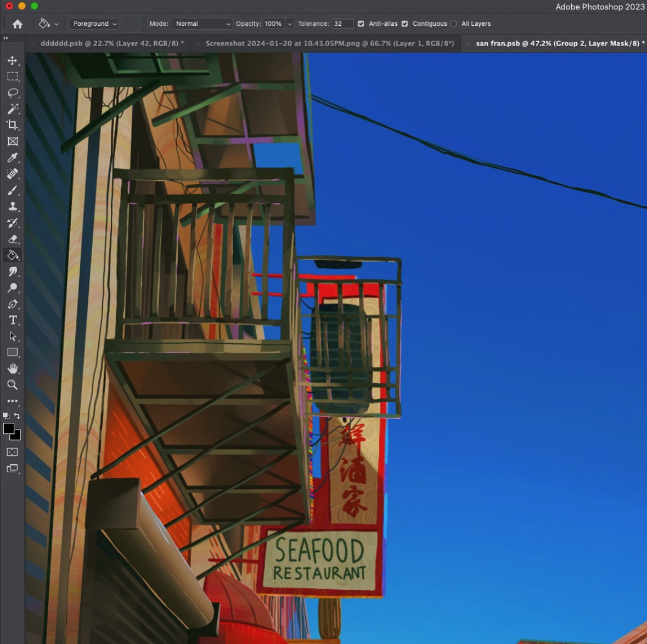Toggle the Contiguous checkbox
The image size is (647, 644).
tap(405, 24)
